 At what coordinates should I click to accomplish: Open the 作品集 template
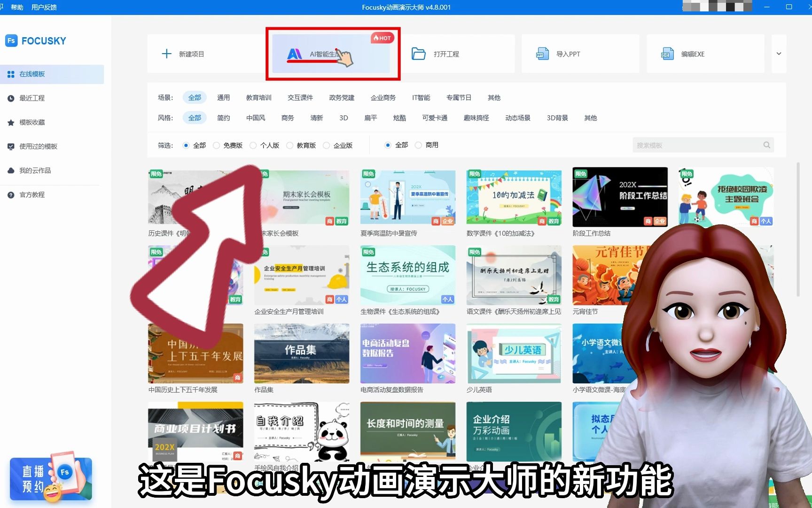301,353
